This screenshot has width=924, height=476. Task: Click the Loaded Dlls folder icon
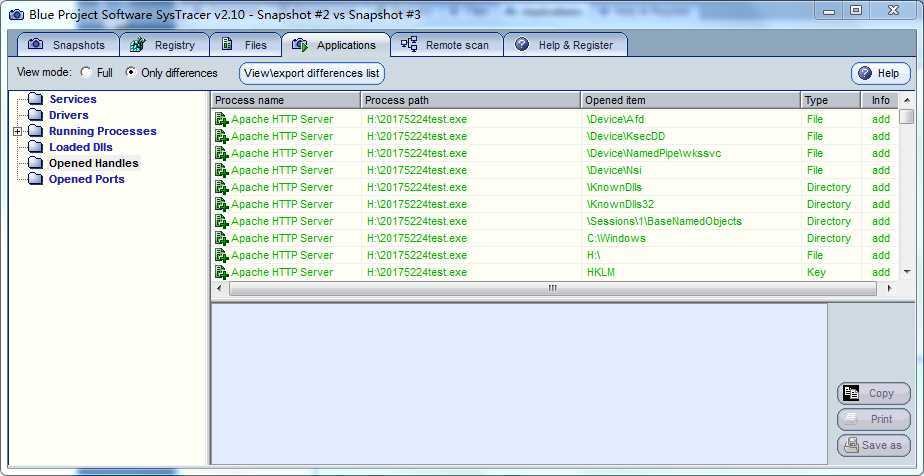pos(36,146)
